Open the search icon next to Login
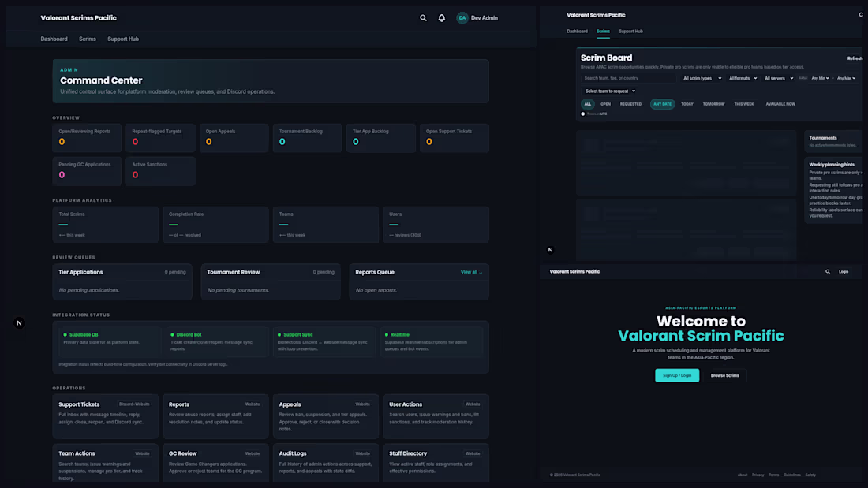The image size is (868, 488). tap(826, 270)
